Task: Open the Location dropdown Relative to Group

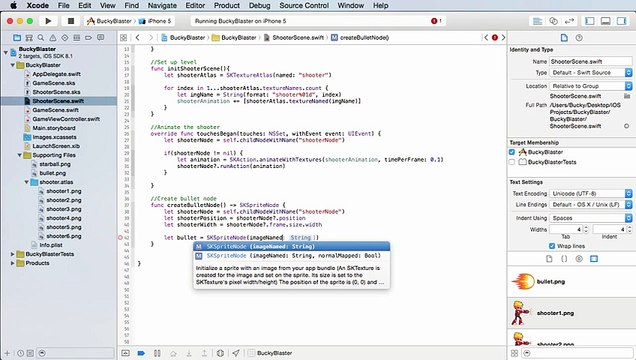Action: pos(591,86)
